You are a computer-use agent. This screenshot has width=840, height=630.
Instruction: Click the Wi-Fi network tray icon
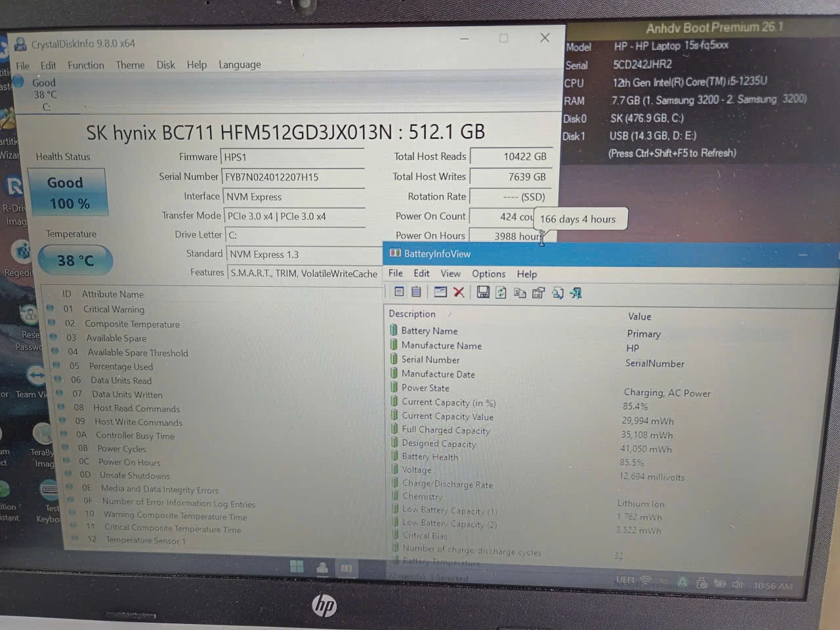point(646,581)
